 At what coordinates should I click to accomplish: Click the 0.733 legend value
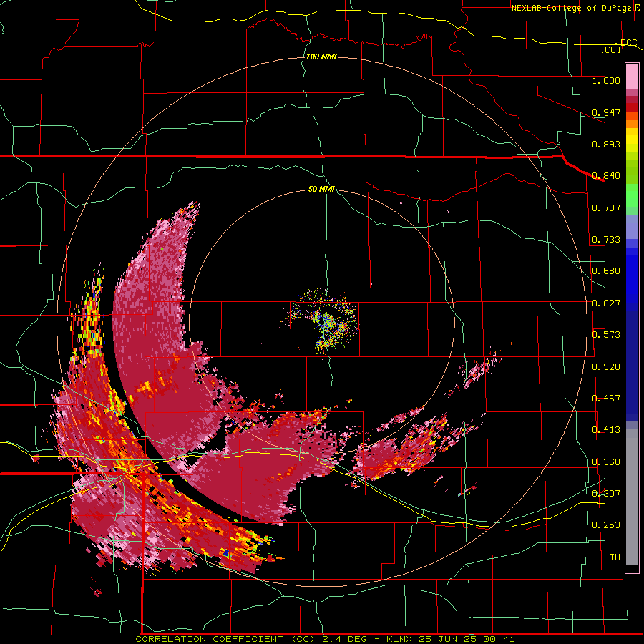pyautogui.click(x=606, y=240)
